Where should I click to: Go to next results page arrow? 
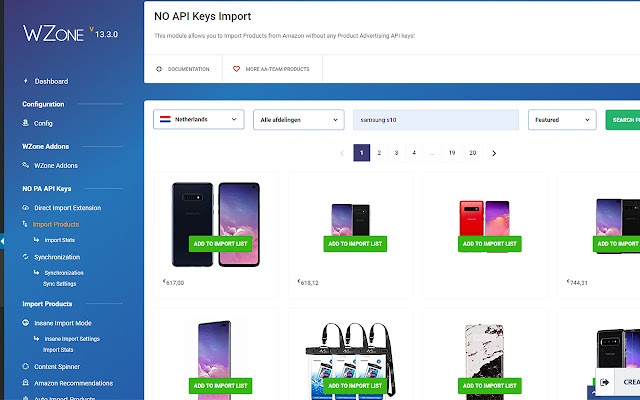(x=494, y=153)
